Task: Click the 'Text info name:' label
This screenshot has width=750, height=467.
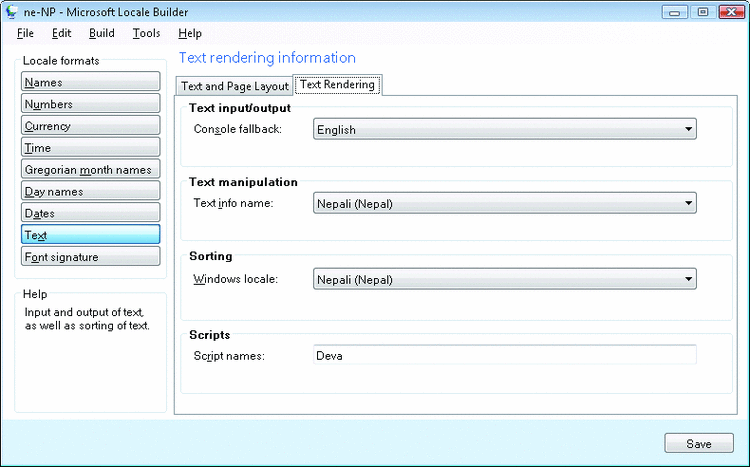Action: click(233, 203)
